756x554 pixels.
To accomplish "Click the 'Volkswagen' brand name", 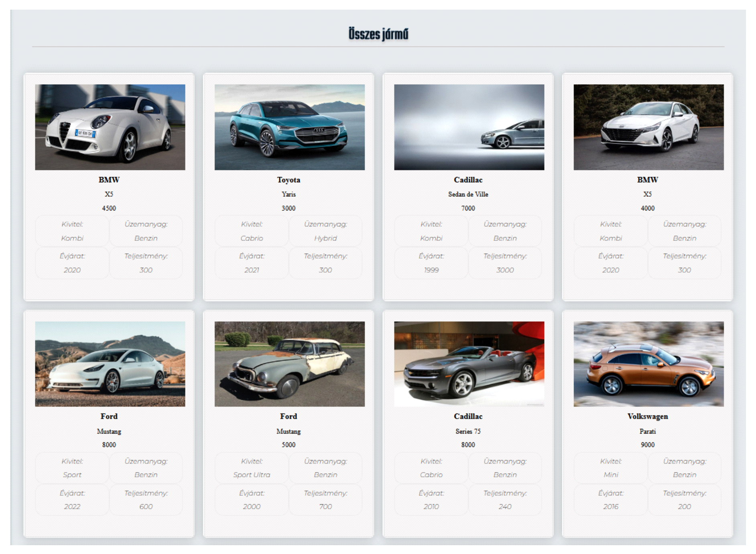I will click(x=648, y=416).
